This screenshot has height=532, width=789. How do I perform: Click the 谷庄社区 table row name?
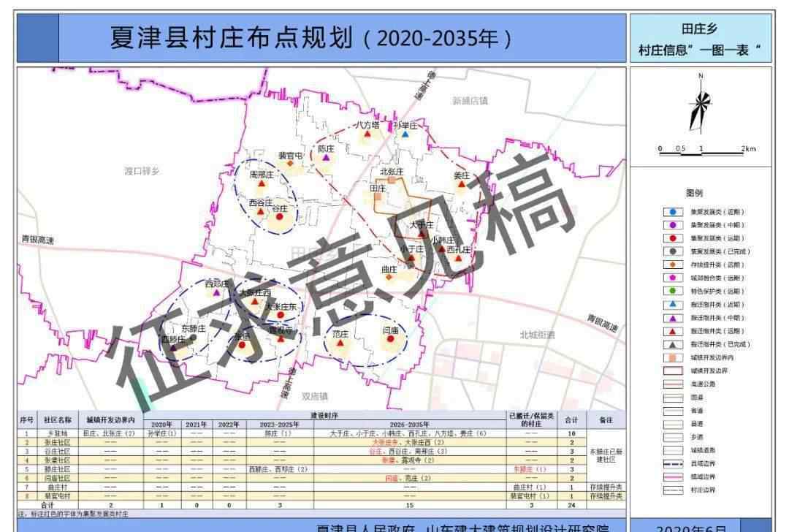(58, 452)
